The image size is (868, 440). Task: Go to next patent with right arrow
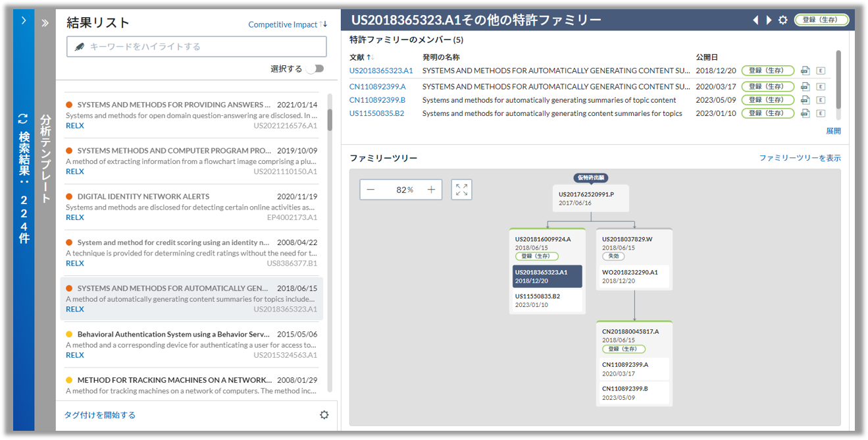[769, 20]
